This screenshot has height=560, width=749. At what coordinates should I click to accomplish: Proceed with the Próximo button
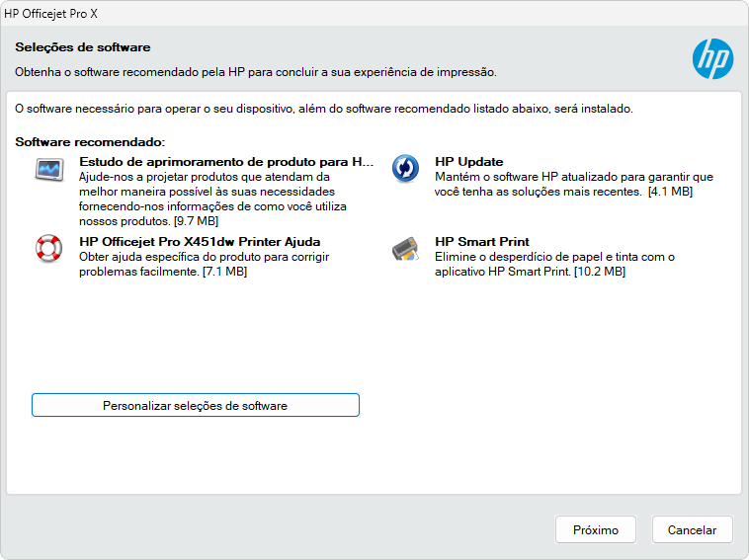pyautogui.click(x=596, y=529)
